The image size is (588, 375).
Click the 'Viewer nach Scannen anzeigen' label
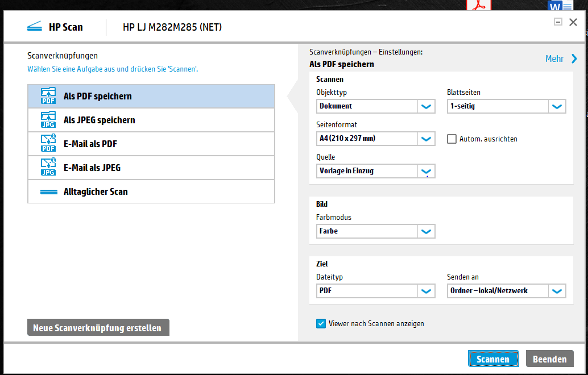[376, 324]
